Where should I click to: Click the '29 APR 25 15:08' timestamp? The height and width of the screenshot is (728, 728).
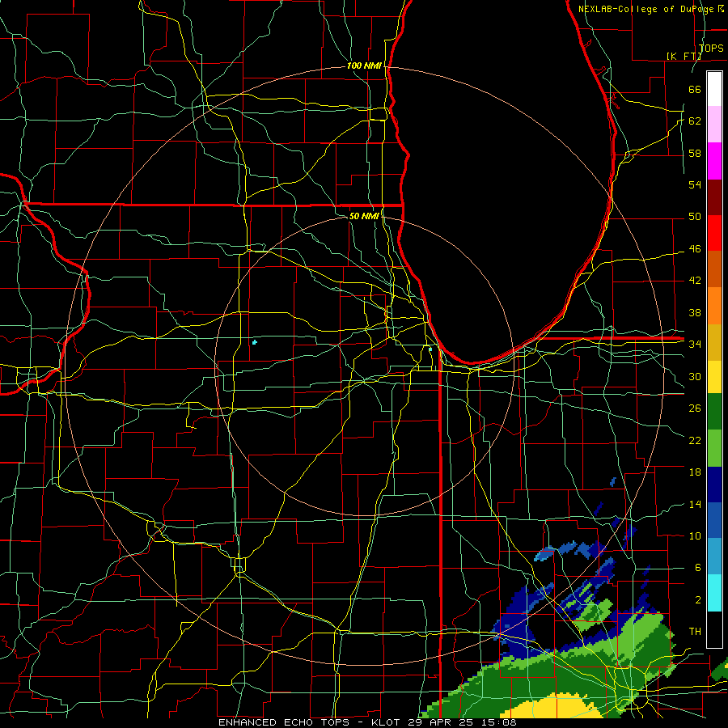(462, 722)
